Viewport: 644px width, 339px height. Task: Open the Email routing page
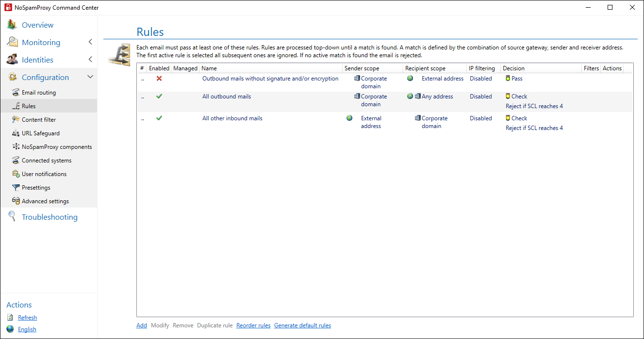tap(39, 92)
